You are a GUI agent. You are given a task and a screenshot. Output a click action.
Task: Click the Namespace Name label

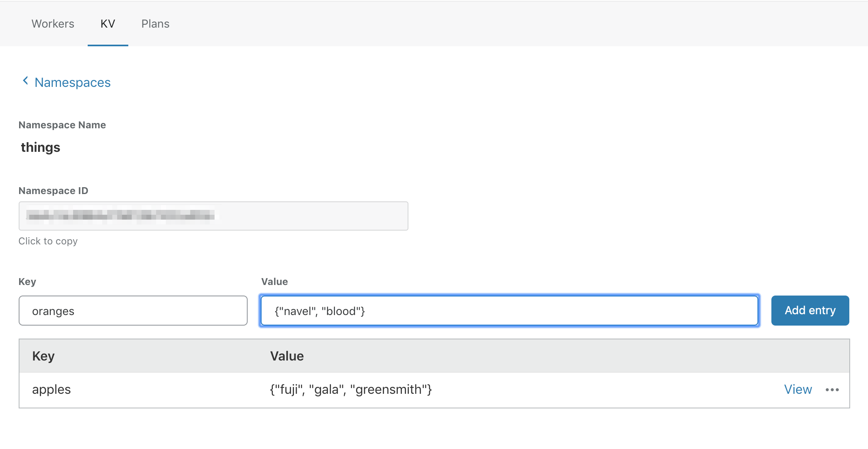(62, 125)
